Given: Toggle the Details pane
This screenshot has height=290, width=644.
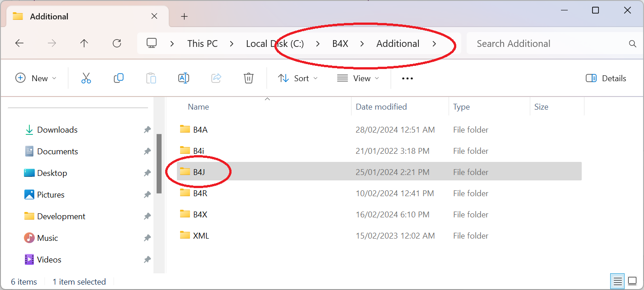Looking at the screenshot, I should point(606,78).
